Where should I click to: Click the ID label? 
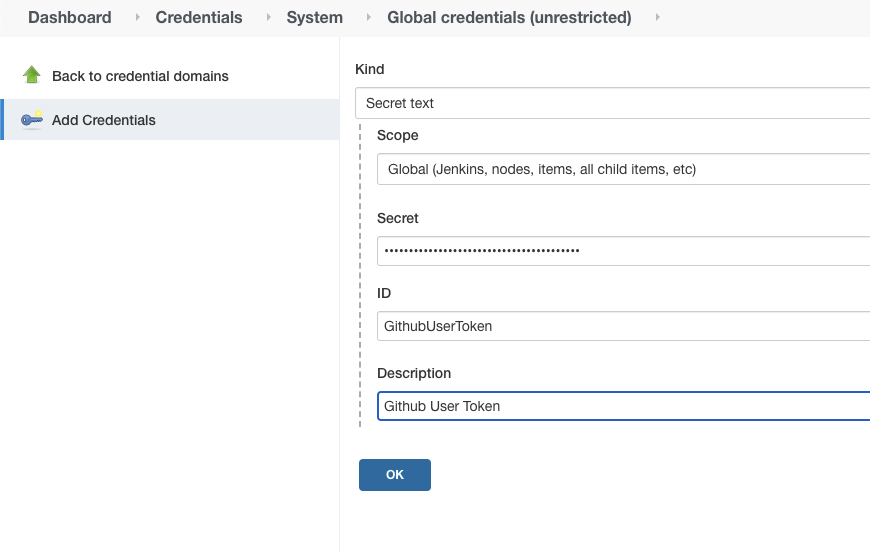tap(384, 293)
